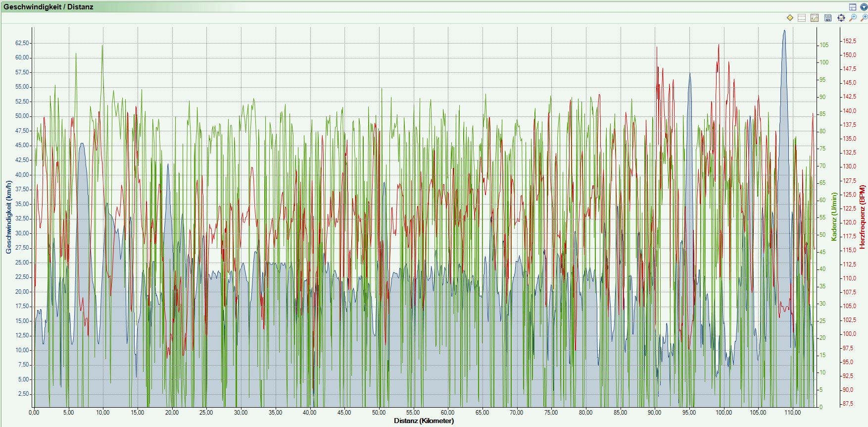The width and height of the screenshot is (868, 427).
Task: Click the 0,00 distance axis tick
Action: 34,413
